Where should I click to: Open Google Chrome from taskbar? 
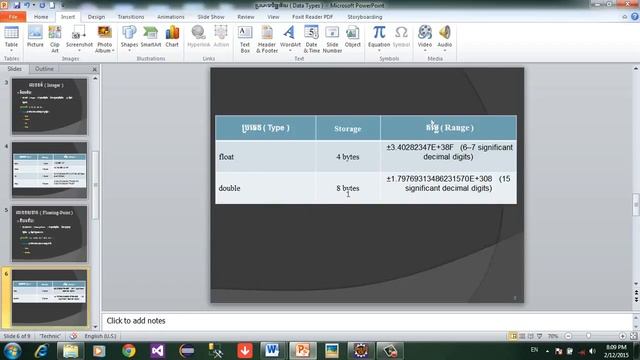[x=129, y=351]
